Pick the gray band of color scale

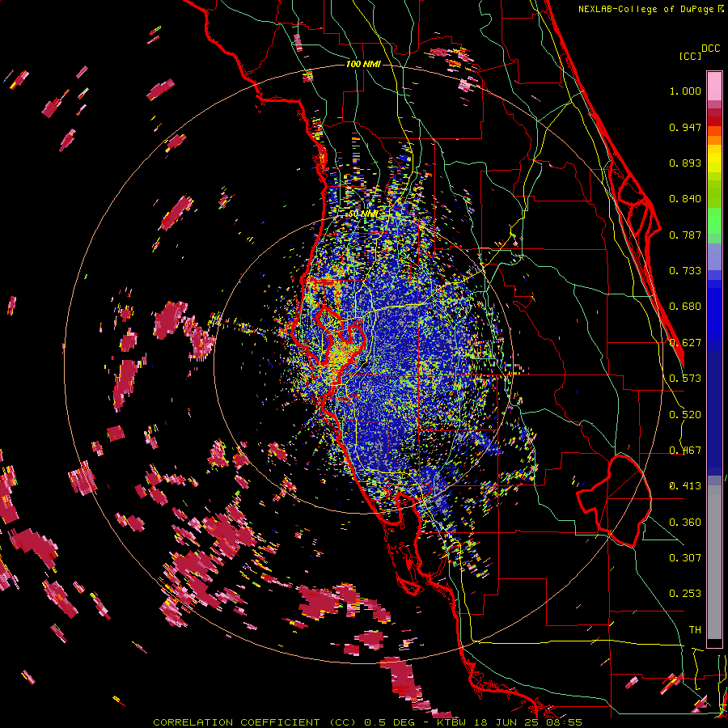click(x=714, y=562)
